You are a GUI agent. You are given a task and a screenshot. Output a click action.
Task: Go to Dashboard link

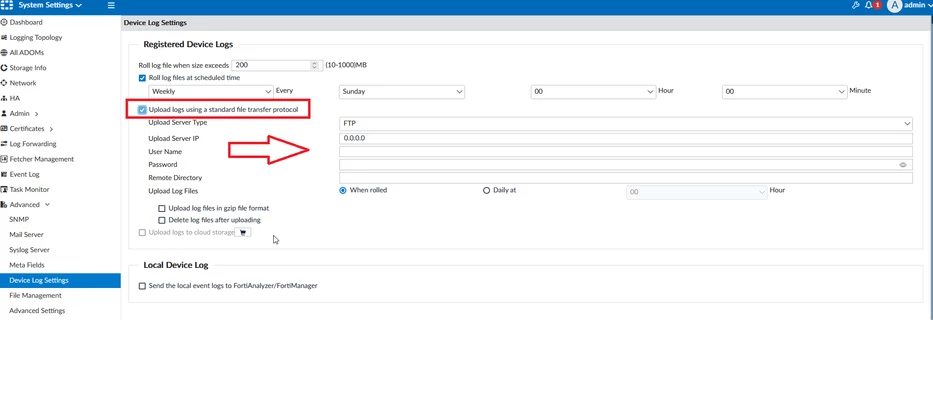[26, 23]
